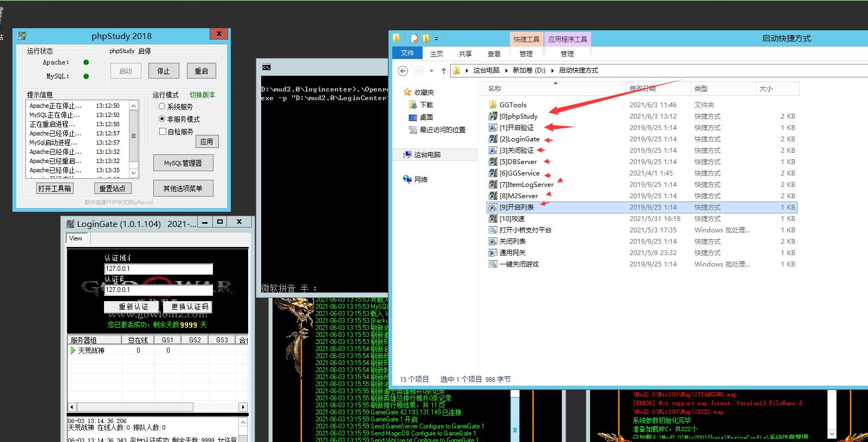Image resolution: width=868 pixels, height=442 pixels.
Task: Click the MySQL管理器 button
Action: tap(183, 163)
